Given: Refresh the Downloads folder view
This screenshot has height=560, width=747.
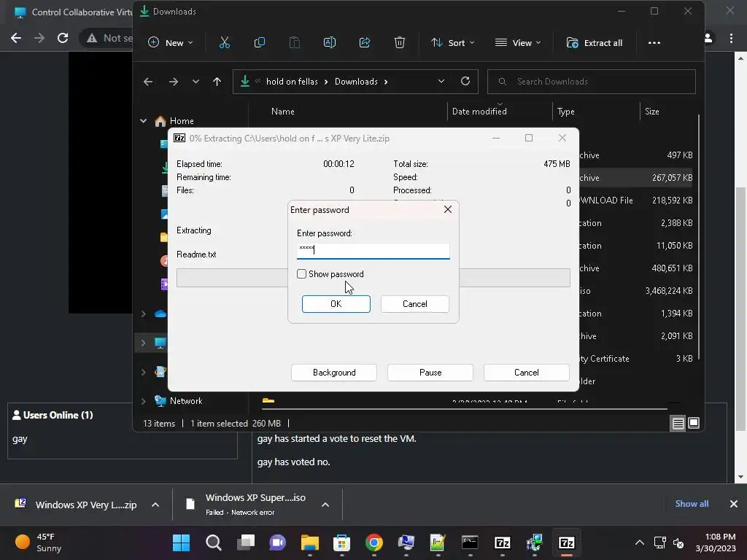Looking at the screenshot, I should pyautogui.click(x=465, y=82).
